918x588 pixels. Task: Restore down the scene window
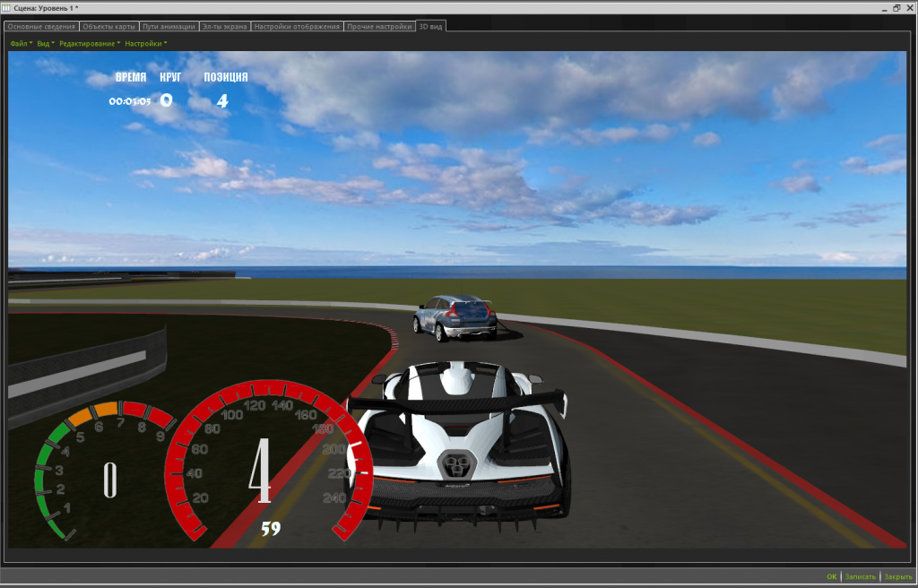click(x=896, y=7)
